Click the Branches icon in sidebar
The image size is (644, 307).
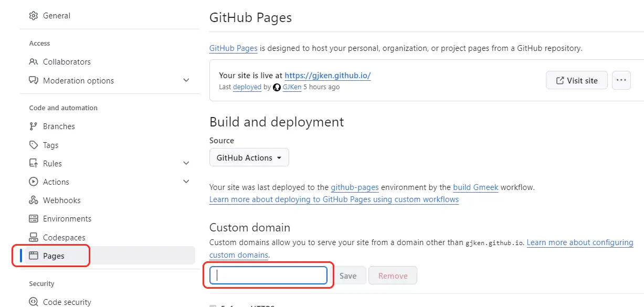coord(34,126)
